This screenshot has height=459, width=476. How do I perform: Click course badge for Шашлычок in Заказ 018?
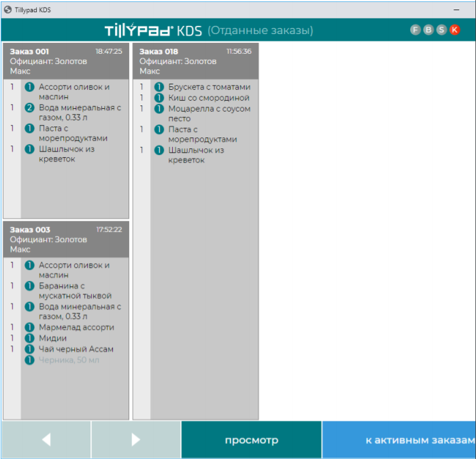point(159,150)
